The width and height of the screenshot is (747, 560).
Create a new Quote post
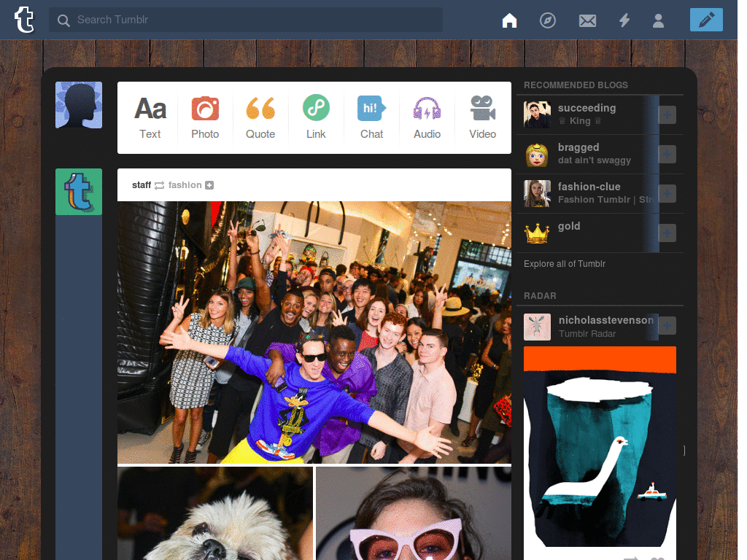point(260,117)
